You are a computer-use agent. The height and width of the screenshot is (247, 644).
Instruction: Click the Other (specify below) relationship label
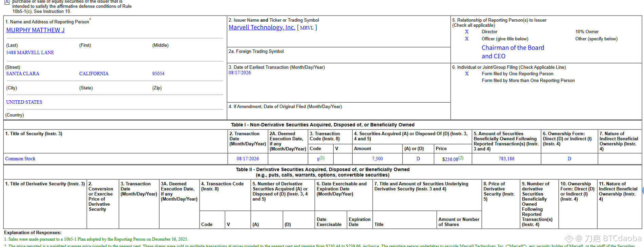point(596,39)
